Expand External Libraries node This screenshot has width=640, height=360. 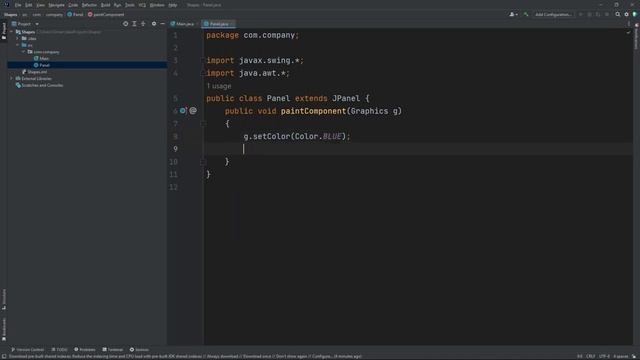(11, 78)
